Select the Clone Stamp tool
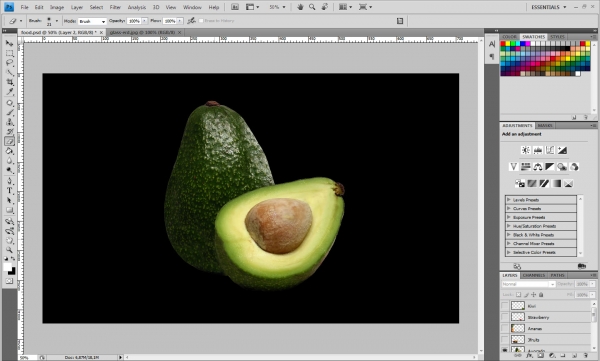The width and height of the screenshot is (600, 361). pos(9,122)
